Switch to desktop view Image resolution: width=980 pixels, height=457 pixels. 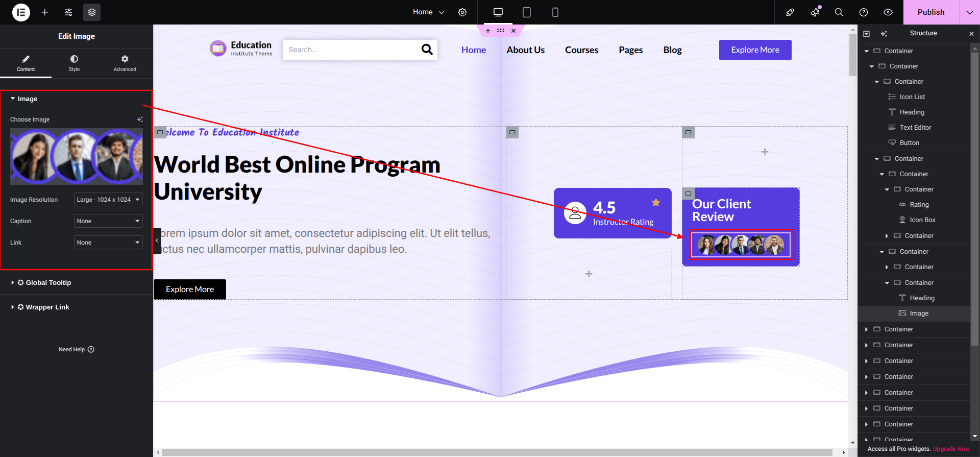click(498, 12)
